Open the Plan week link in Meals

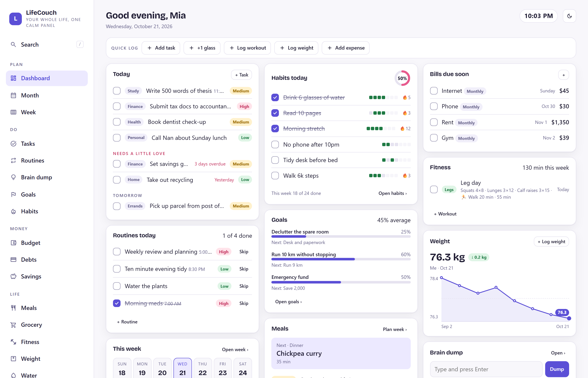click(x=395, y=329)
